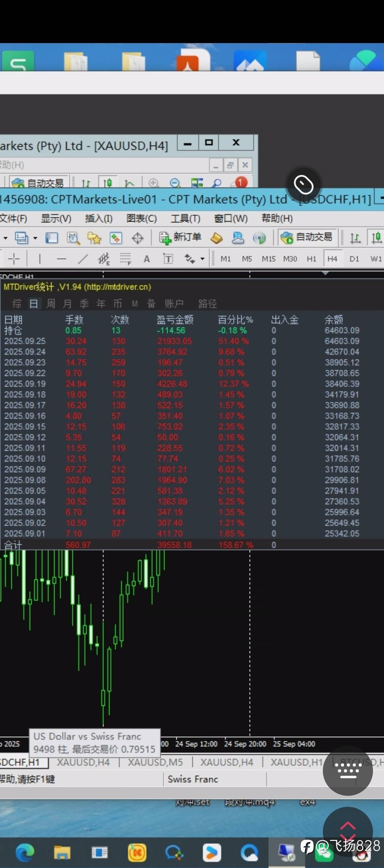Screen dimensions: 384x868
Task: Switch timeframe to H1
Action: (311, 259)
